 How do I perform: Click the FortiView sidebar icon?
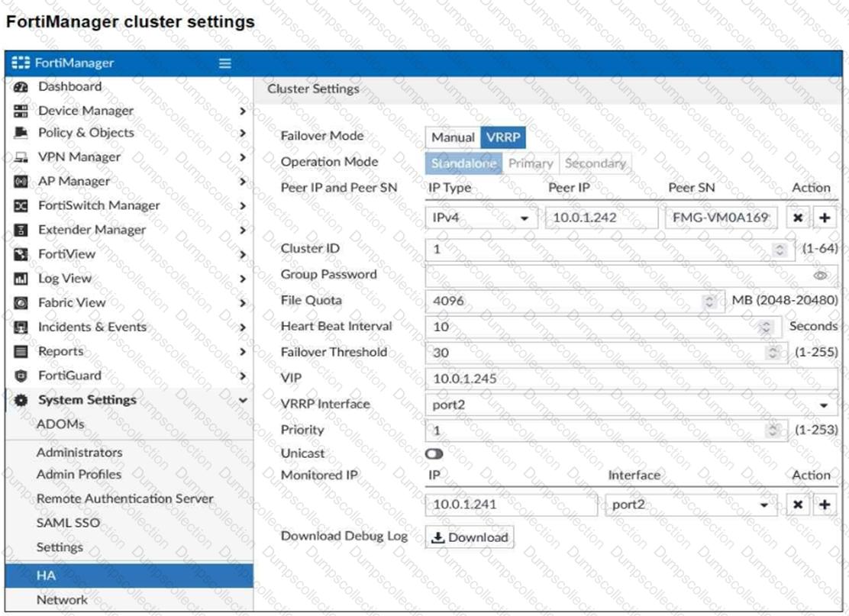pyautogui.click(x=21, y=254)
